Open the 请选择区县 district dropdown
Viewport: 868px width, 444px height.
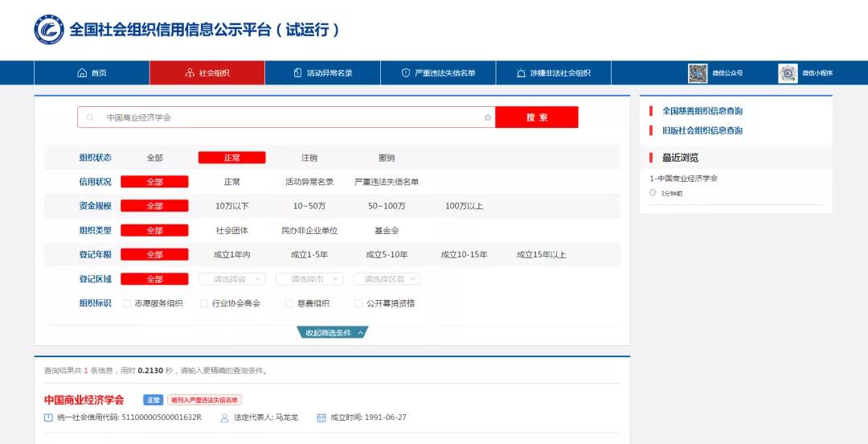(387, 279)
